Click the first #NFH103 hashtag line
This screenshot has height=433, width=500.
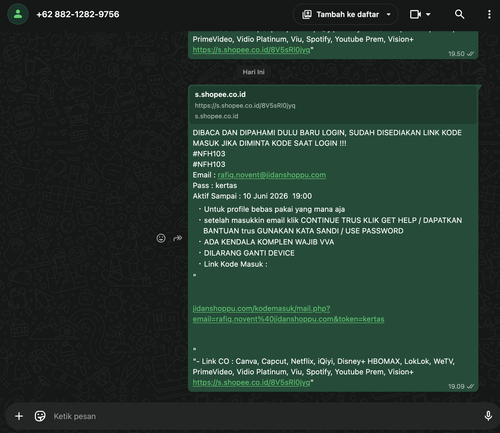(x=209, y=154)
